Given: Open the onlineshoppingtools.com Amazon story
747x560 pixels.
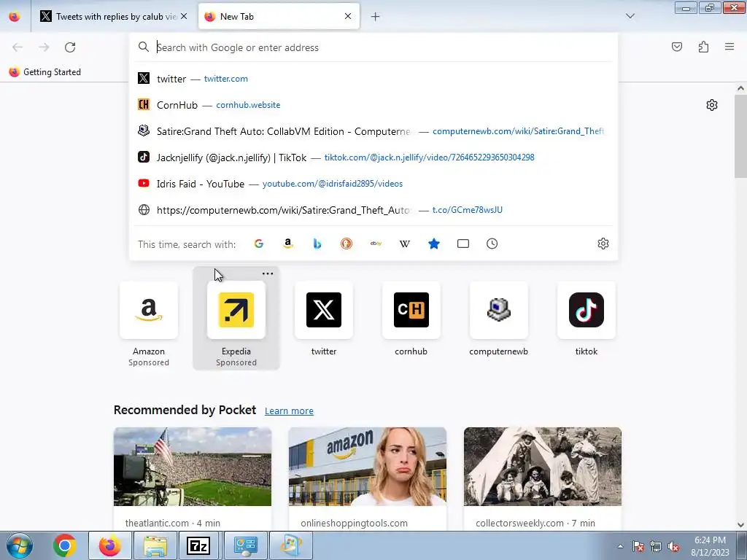Looking at the screenshot, I should [368, 479].
